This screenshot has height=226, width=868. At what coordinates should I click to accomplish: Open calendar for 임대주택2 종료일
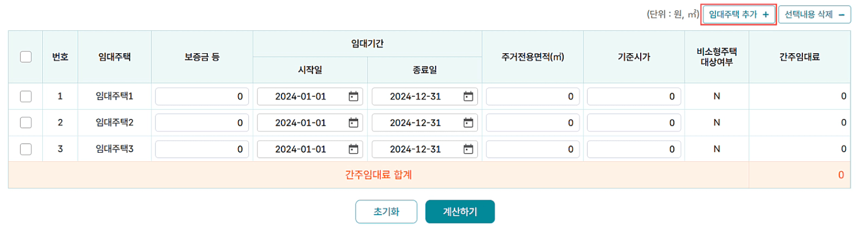(x=468, y=122)
